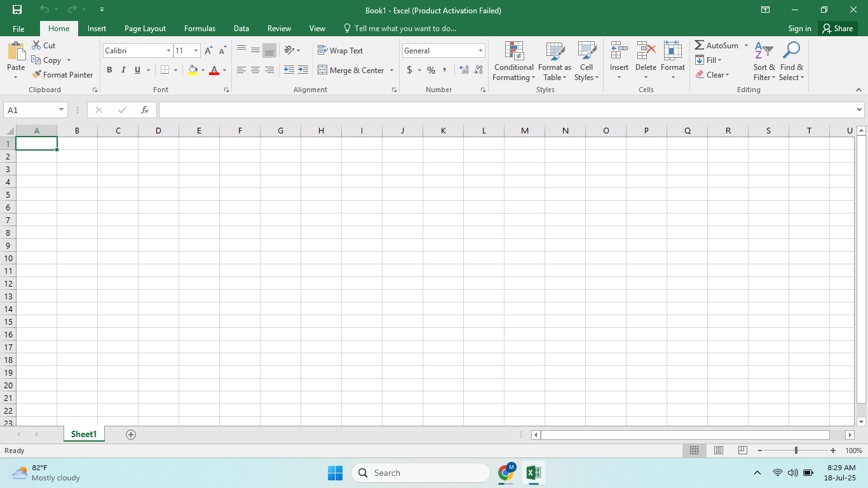868x488 pixels.
Task: Open Find & Select menu
Action: pos(792,61)
